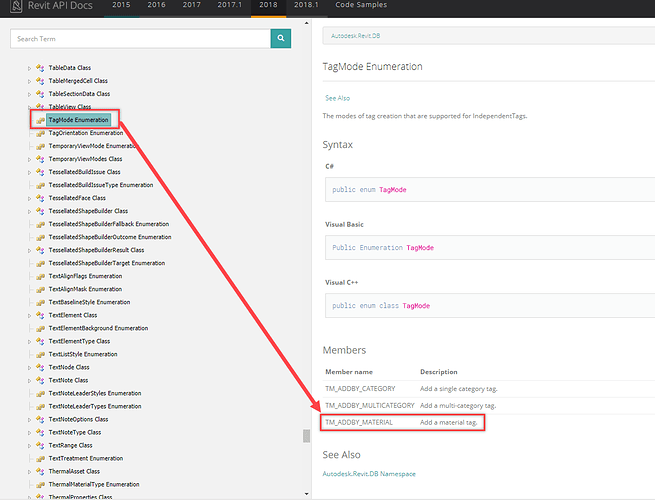The height and width of the screenshot is (500, 655).
Task: Open TextNoteLeaderStyles Enumeration in the tree
Action: (x=95, y=393)
